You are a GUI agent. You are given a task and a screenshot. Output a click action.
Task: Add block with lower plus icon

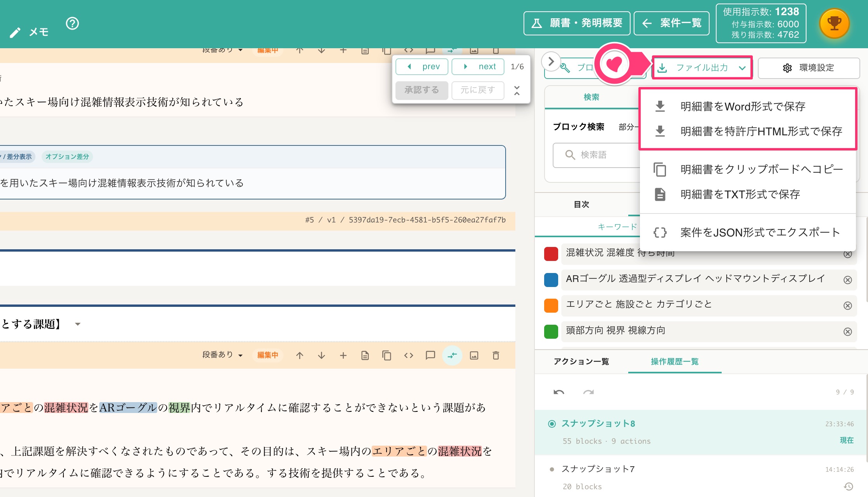[x=343, y=355]
